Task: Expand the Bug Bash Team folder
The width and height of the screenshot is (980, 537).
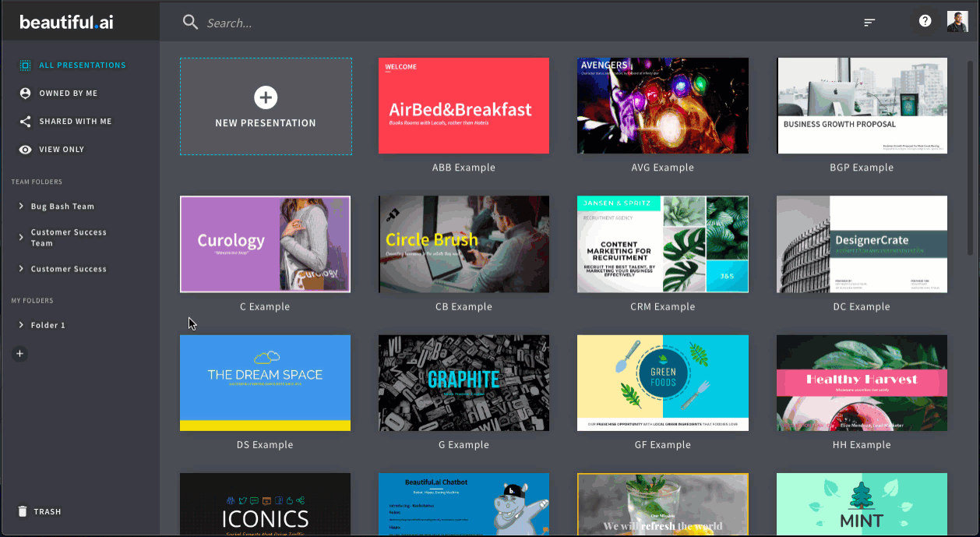Action: point(21,207)
